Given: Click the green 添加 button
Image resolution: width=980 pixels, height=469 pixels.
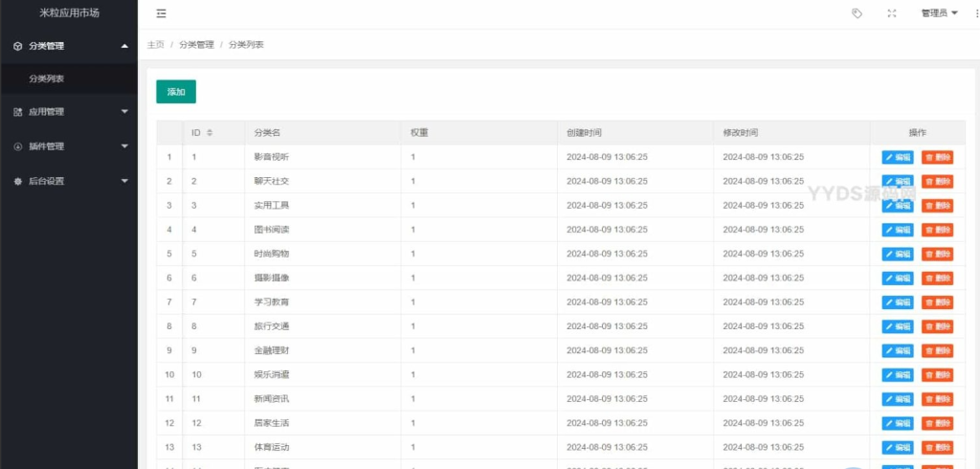Looking at the screenshot, I should (176, 91).
